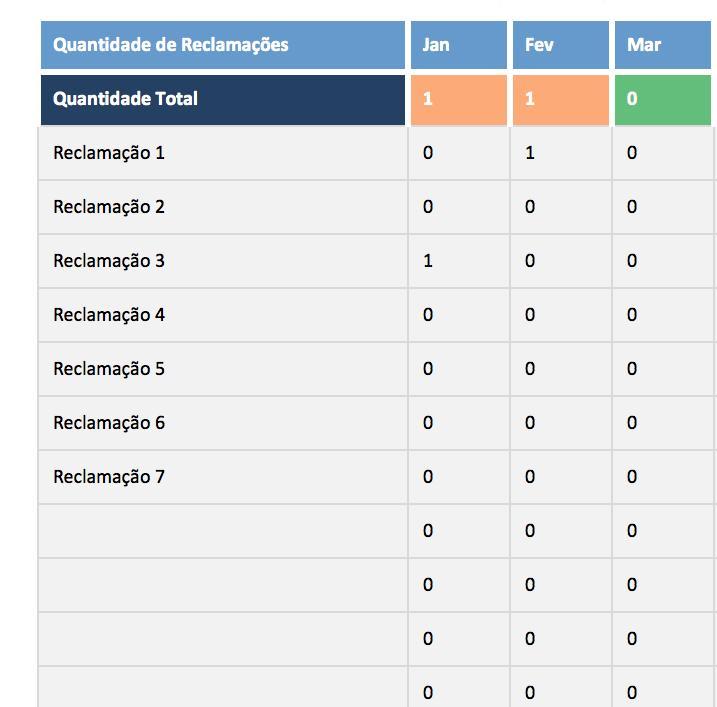The height and width of the screenshot is (707, 717).
Task: Select the Reclamação 5 label cell
Action: click(x=222, y=370)
